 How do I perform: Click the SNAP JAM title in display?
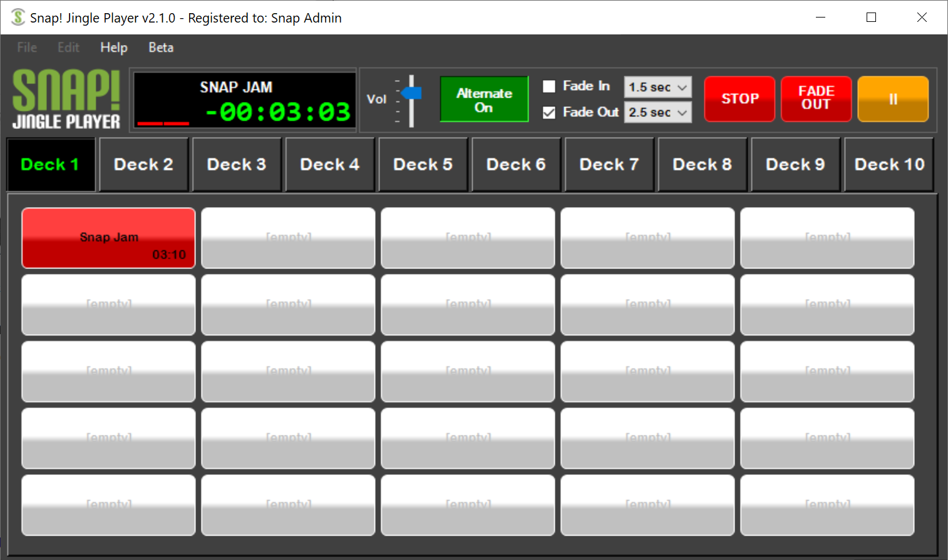pyautogui.click(x=236, y=87)
